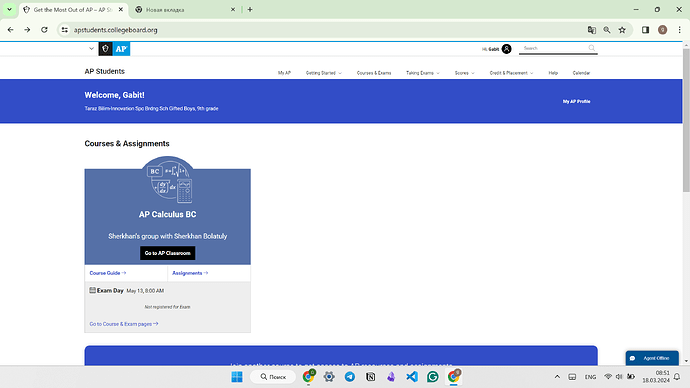Reload the page with the refresh icon
The image size is (690, 388).
coord(44,30)
